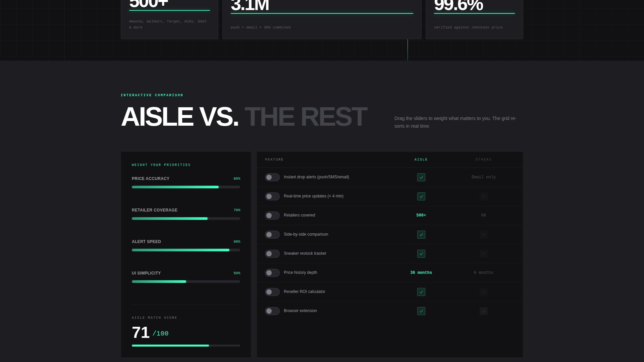Click the '80' Others retailers value
Viewport: 644px width, 362px height.
point(483,215)
